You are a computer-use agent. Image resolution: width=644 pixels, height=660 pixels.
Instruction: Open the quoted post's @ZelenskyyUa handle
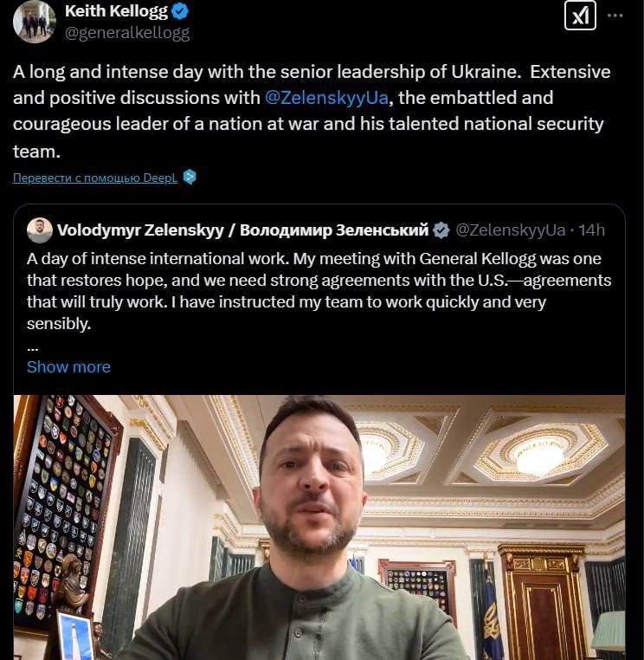click(x=510, y=230)
